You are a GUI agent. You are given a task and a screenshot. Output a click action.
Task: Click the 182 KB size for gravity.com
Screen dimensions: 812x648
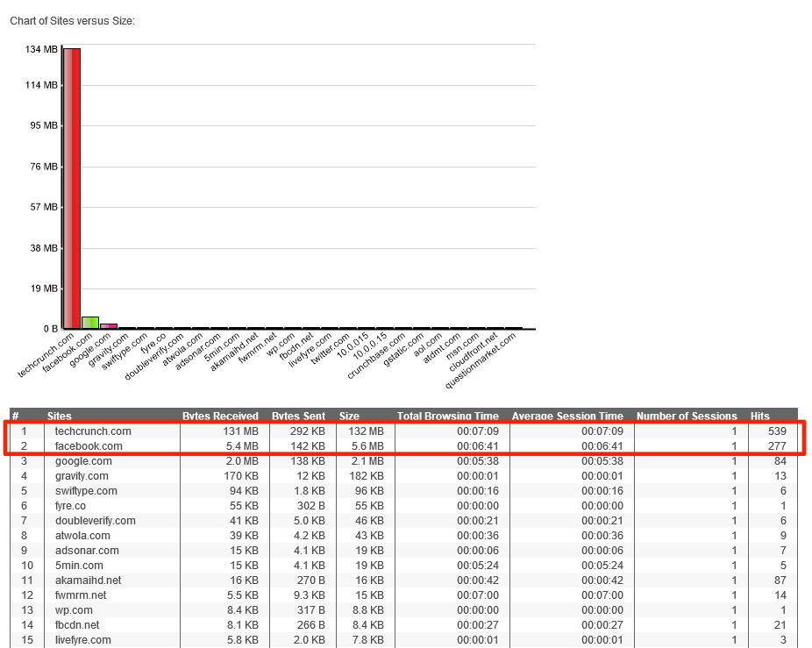point(367,476)
